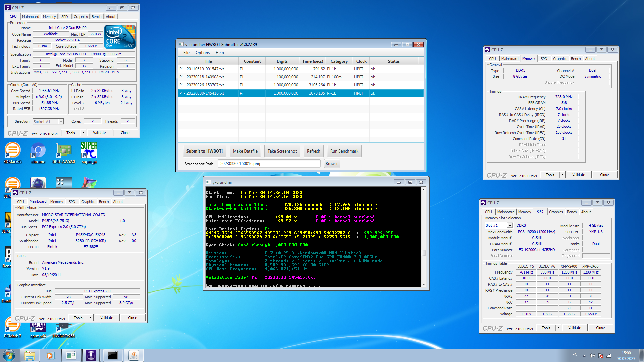This screenshot has height=362, width=644.
Task: Click the Show desktop strip beside the clock
Action: point(641,355)
